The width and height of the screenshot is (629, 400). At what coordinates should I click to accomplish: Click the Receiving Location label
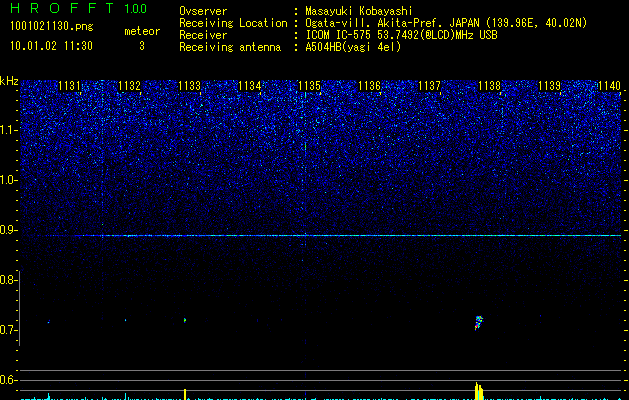[x=233, y=23]
